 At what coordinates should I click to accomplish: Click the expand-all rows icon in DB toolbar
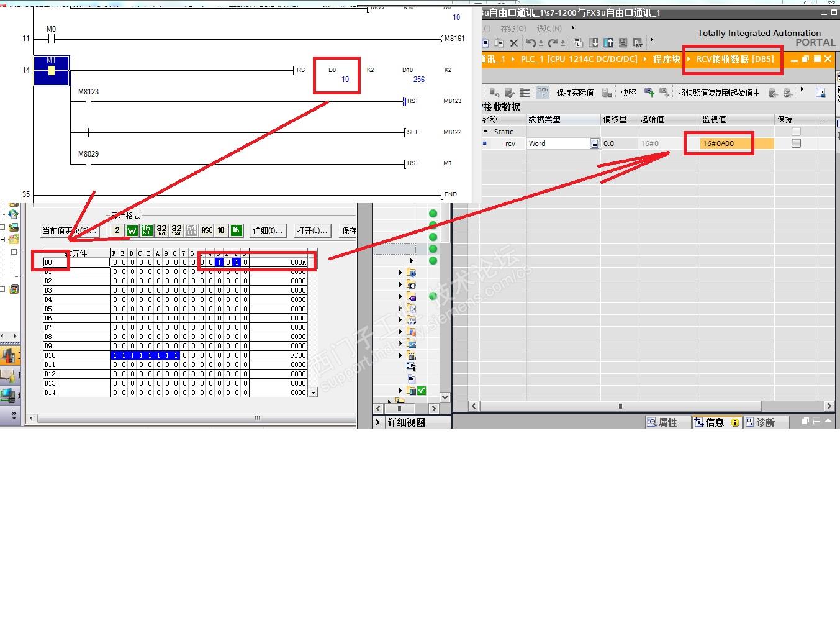tap(525, 93)
